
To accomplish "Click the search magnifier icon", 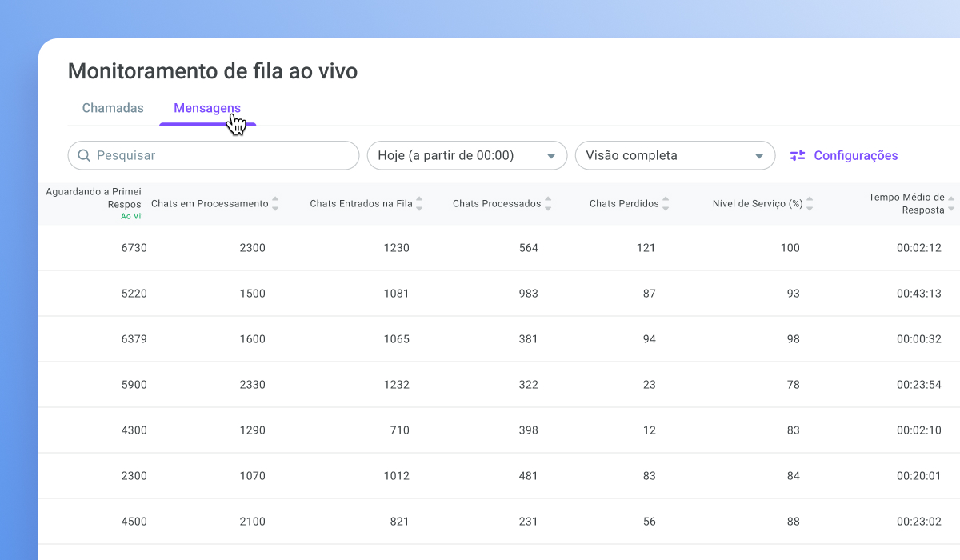I will tap(83, 155).
